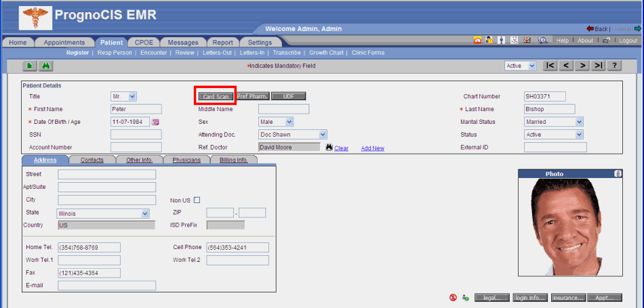Click the UDF button
644x308 pixels.
(288, 96)
